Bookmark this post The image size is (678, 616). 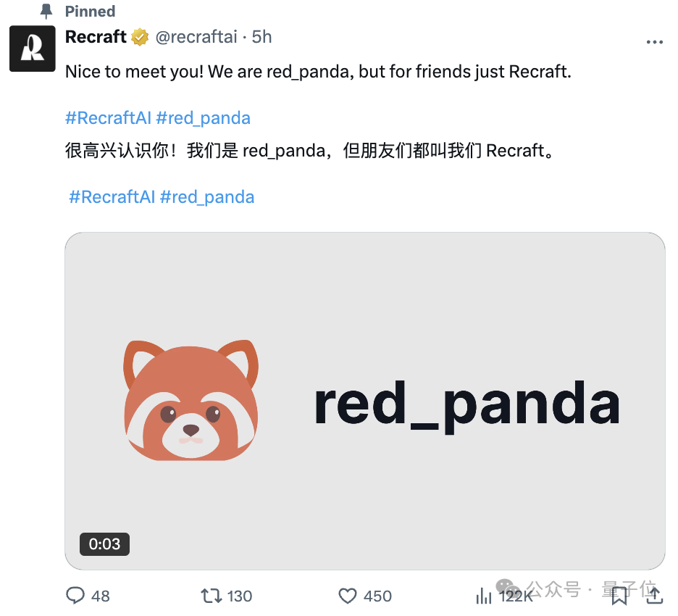click(x=619, y=596)
